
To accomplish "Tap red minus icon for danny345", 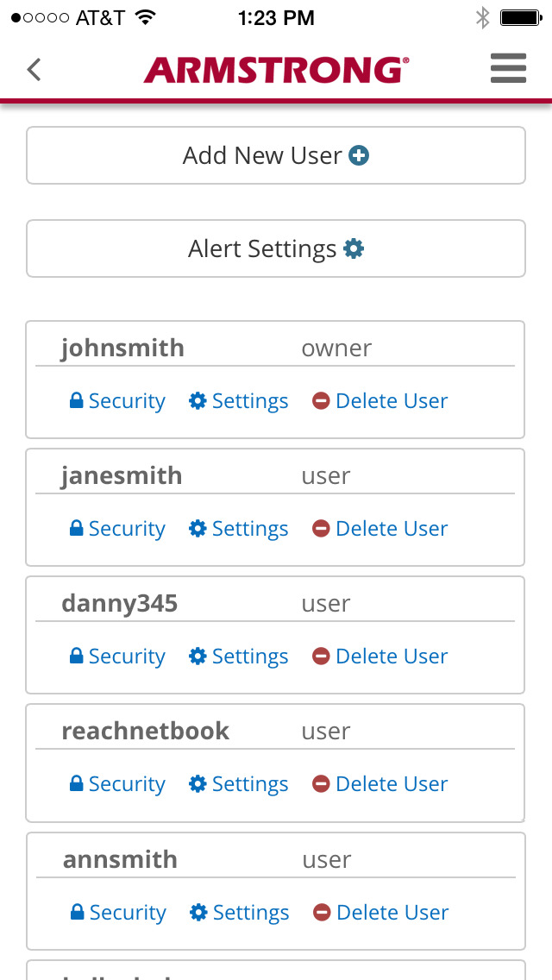I will click(321, 656).
